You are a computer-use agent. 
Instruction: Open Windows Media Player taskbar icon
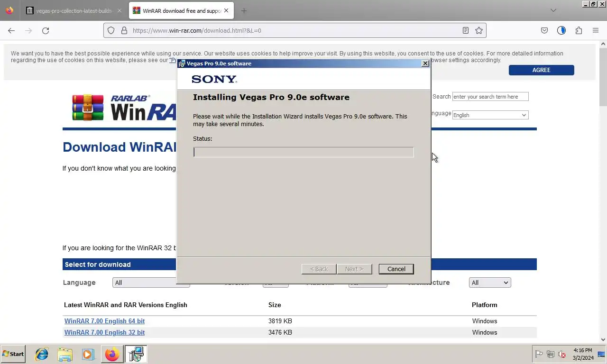88,354
